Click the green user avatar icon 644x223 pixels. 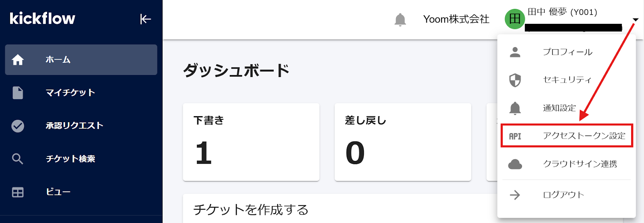(515, 19)
